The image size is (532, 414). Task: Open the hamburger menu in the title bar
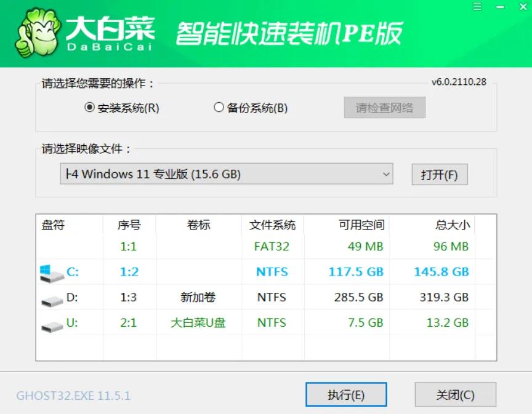[477, 7]
